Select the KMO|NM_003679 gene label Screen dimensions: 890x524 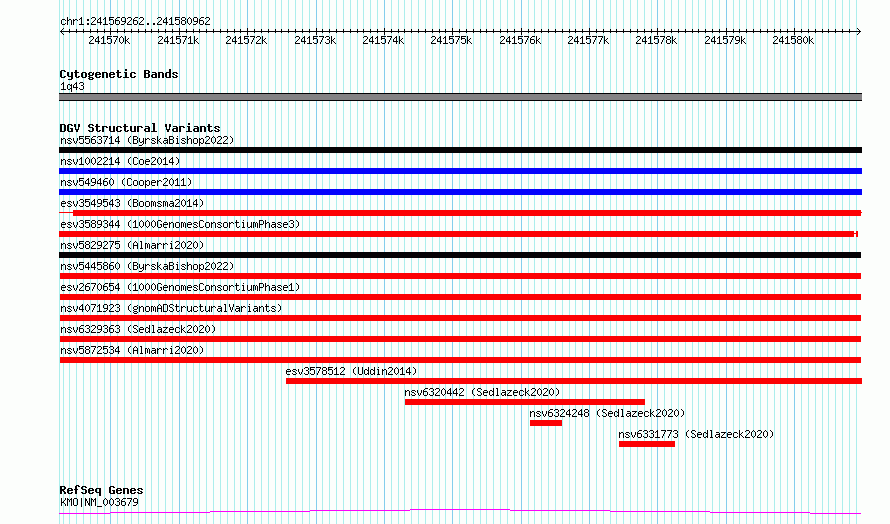(99, 502)
